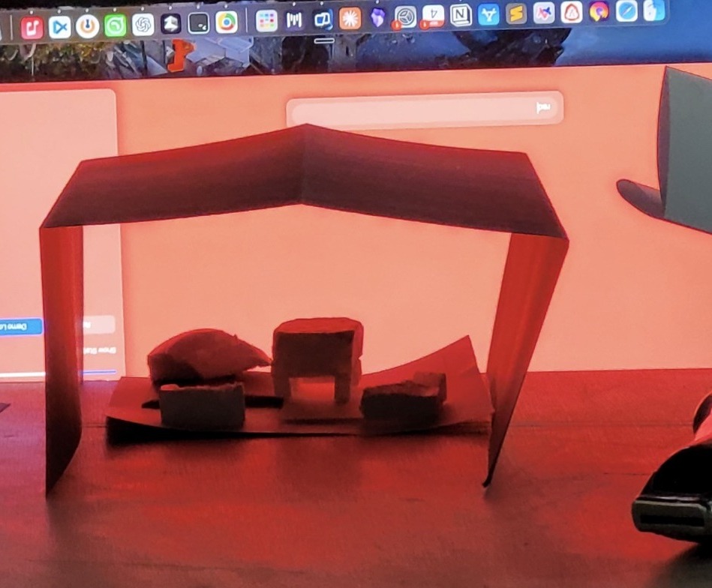Open Launchpad colorful grid icon
Viewport: 712px width, 588px height.
pos(266,21)
